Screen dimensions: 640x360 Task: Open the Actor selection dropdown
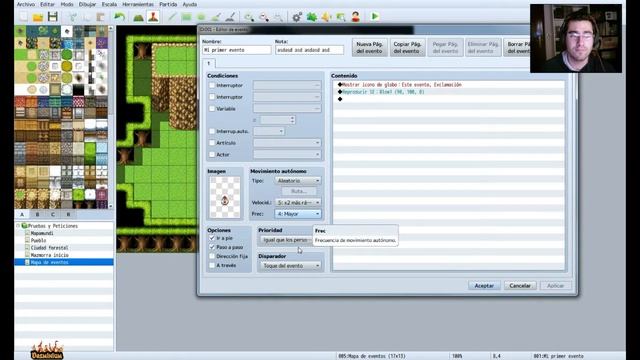point(287,155)
